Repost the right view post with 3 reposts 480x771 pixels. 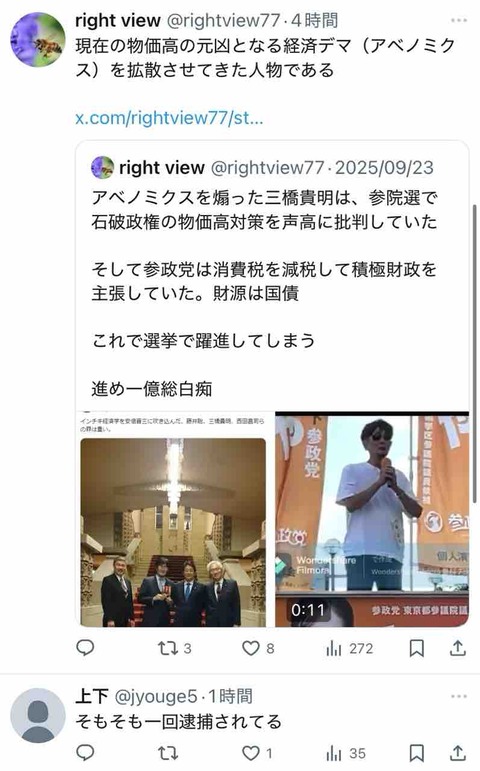(x=174, y=648)
